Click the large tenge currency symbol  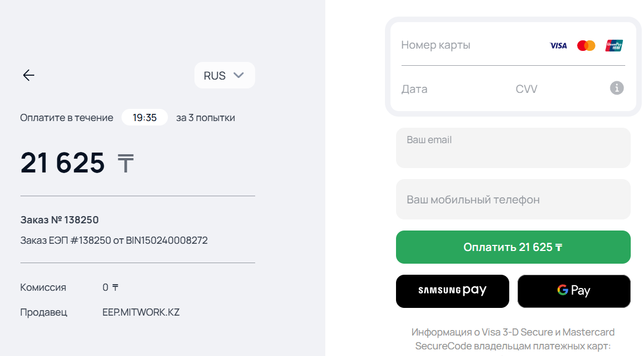tap(125, 164)
